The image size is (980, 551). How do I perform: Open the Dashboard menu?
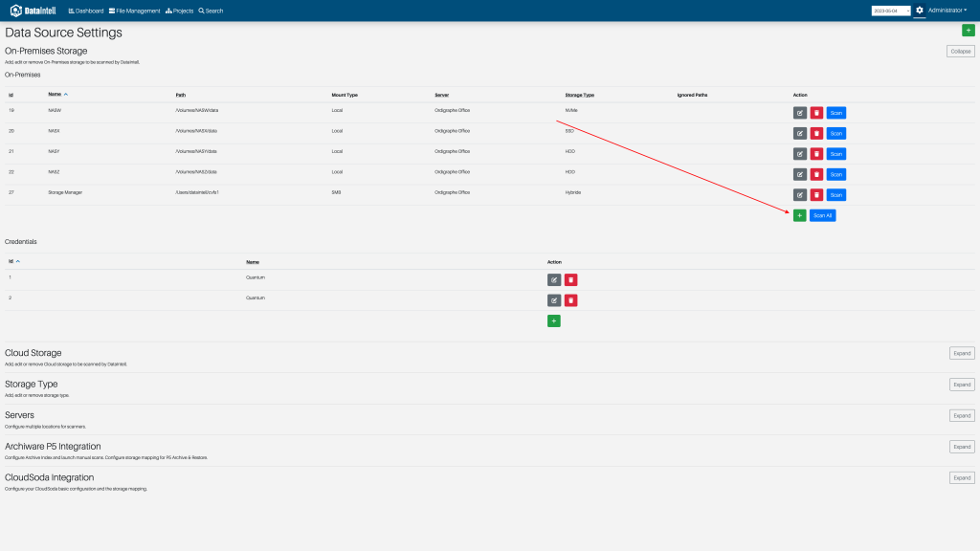[86, 11]
